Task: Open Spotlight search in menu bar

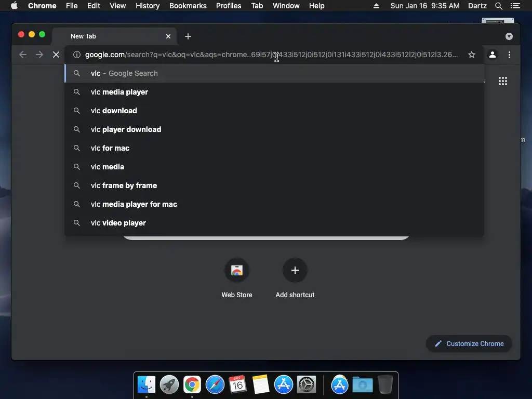Action: (x=498, y=6)
